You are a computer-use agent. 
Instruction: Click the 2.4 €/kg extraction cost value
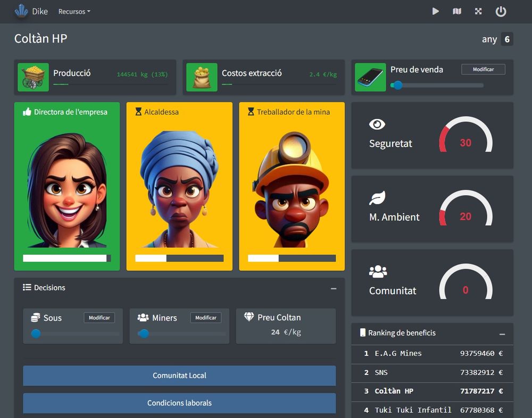[x=323, y=74]
